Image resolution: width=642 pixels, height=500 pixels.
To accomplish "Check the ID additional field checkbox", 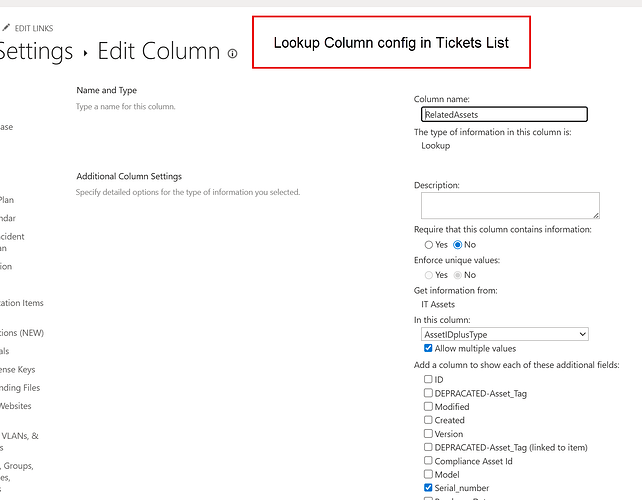I will tap(429, 380).
